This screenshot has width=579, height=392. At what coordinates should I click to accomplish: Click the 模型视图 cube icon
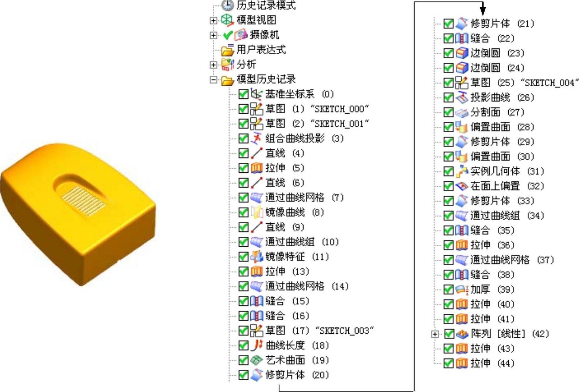227,20
